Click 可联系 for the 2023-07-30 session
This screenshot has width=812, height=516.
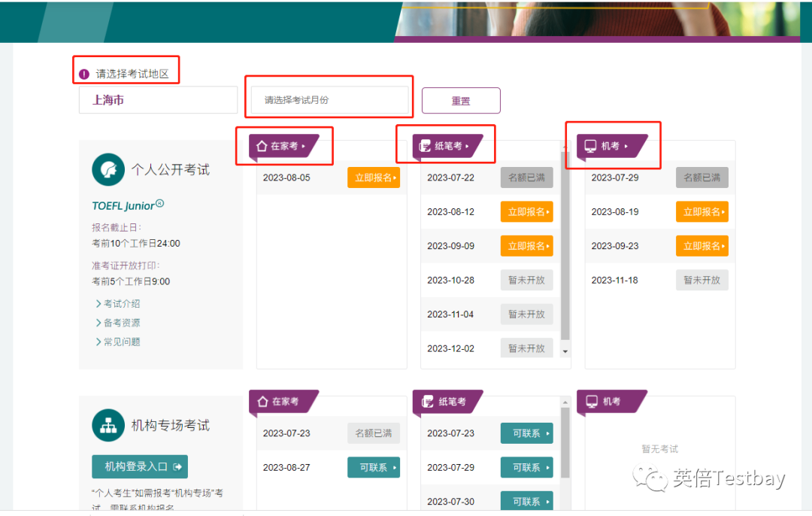tap(526, 501)
